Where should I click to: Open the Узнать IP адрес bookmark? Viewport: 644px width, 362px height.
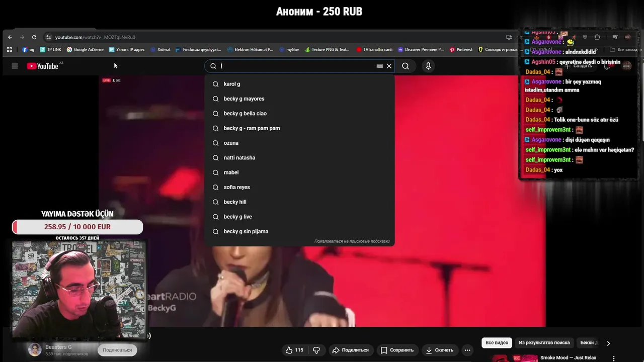coord(127,50)
